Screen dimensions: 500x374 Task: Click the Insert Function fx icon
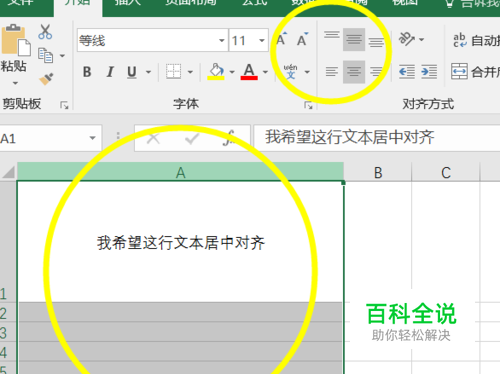point(229,138)
